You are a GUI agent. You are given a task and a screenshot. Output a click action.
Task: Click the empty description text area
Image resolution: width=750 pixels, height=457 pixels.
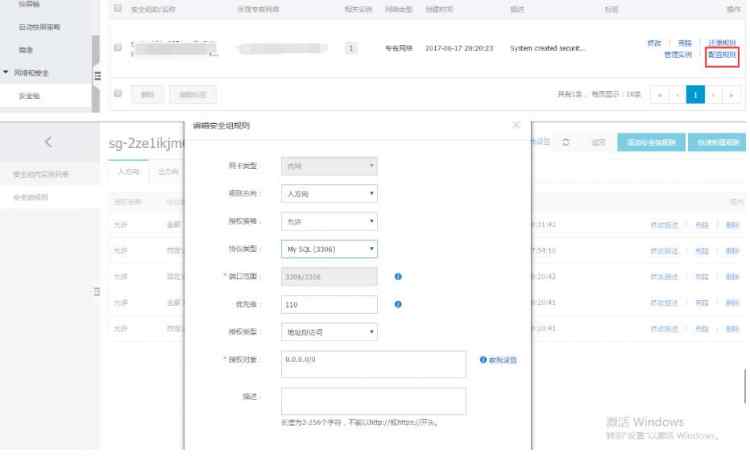click(374, 401)
